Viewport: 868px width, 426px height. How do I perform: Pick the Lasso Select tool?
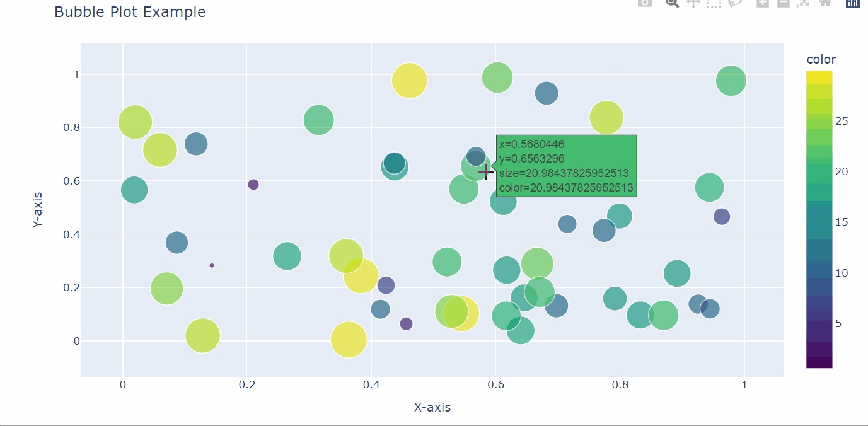click(x=734, y=3)
